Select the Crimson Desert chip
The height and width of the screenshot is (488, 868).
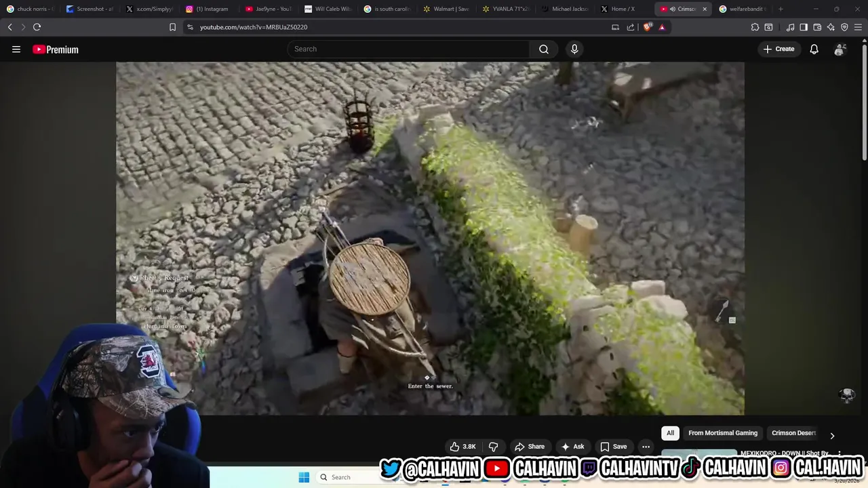pos(793,433)
